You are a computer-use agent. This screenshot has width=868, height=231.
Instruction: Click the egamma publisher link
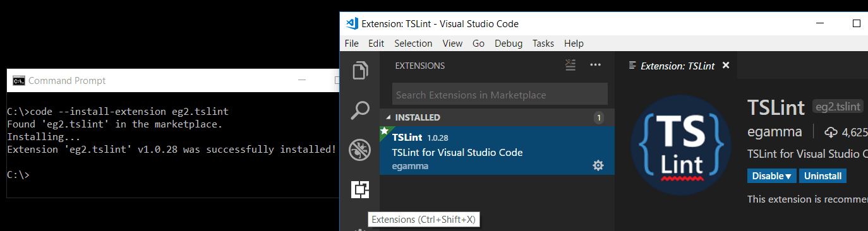tap(775, 132)
